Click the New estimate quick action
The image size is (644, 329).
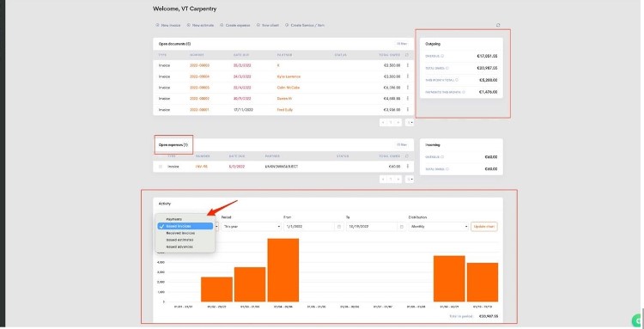(x=200, y=26)
